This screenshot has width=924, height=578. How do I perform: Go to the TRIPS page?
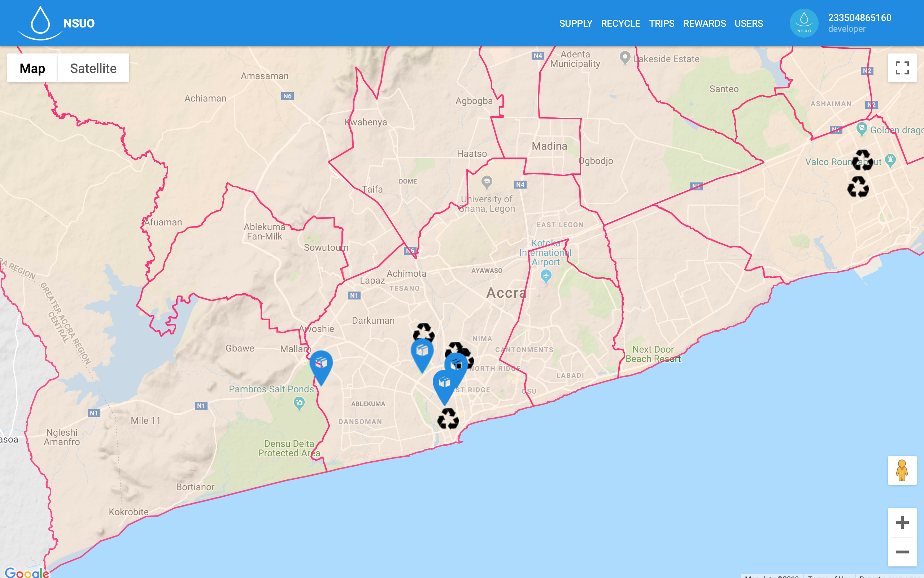(662, 23)
